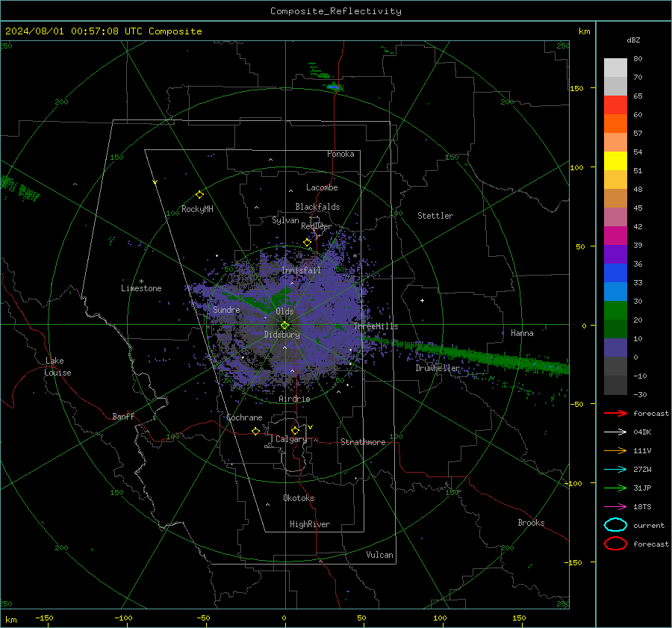Image resolution: width=672 pixels, height=628 pixels.
Task: Click the green echo band near Drumheller
Action: (467, 354)
